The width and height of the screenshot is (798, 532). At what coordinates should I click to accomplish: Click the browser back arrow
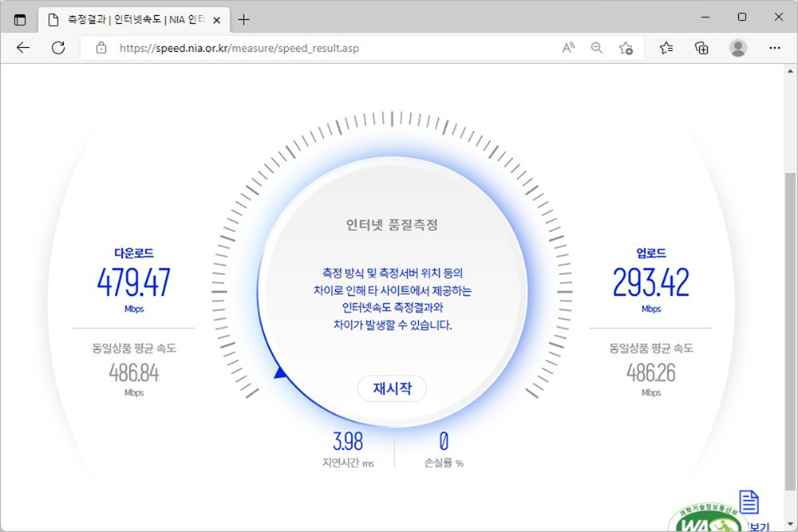[x=23, y=48]
